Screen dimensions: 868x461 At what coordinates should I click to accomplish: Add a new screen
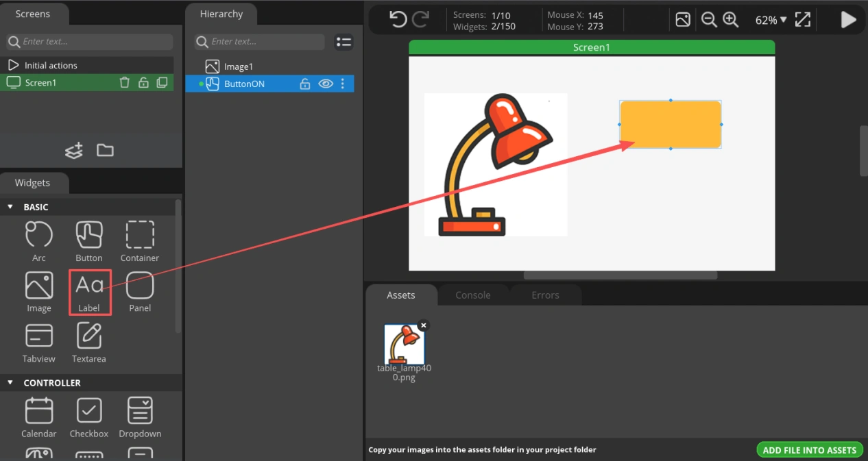[x=74, y=150]
